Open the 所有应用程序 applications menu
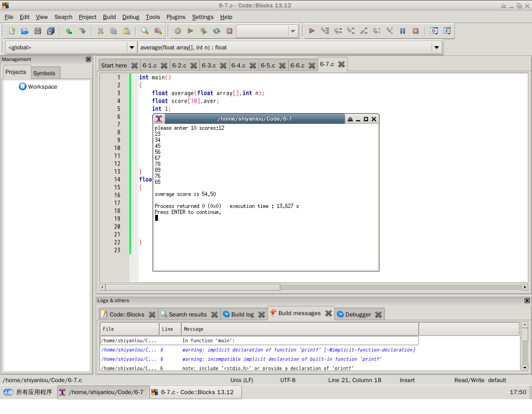Screen dimensions: 532x414 pyautogui.click(x=29, y=392)
